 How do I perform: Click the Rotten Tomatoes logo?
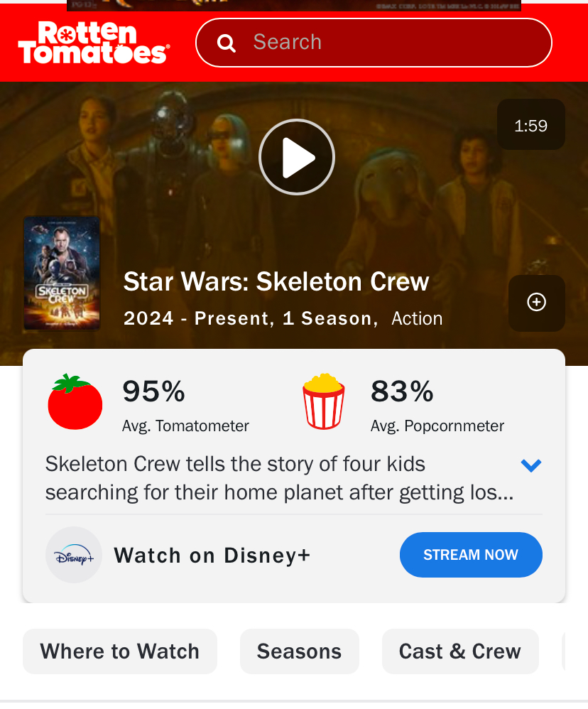pyautogui.click(x=94, y=43)
